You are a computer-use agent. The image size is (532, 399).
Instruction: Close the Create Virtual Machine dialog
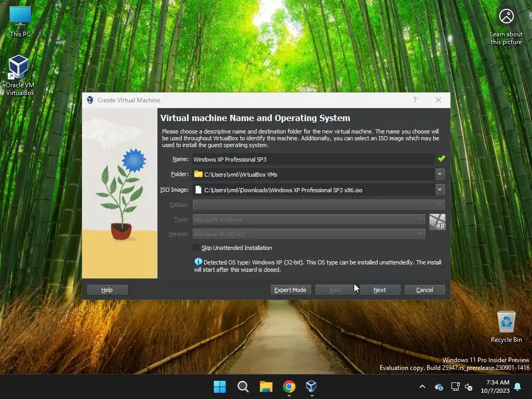[x=438, y=100]
